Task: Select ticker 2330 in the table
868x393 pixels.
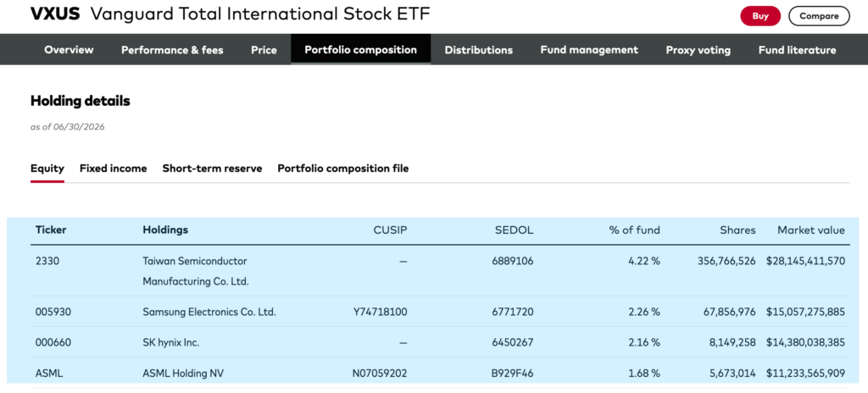Action: 47,261
